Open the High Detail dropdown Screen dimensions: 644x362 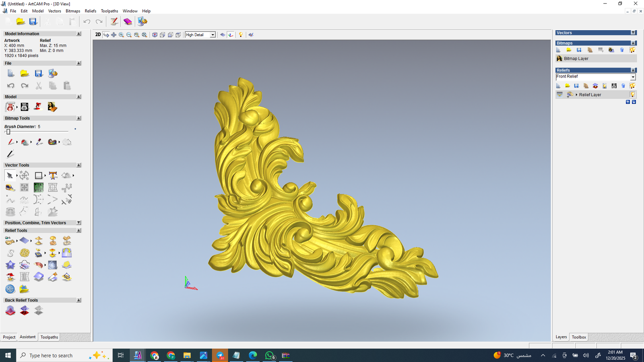point(213,35)
